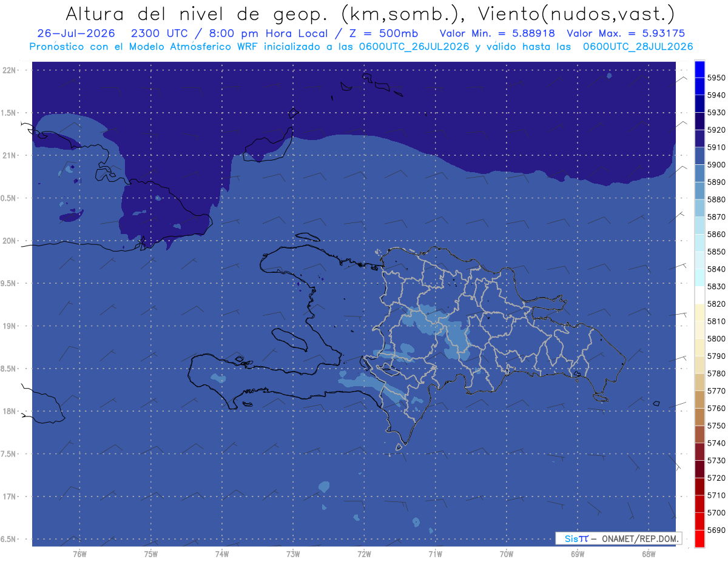Click the '5720' legend value
Image resolution: width=728 pixels, height=562 pixels.
pos(716,478)
